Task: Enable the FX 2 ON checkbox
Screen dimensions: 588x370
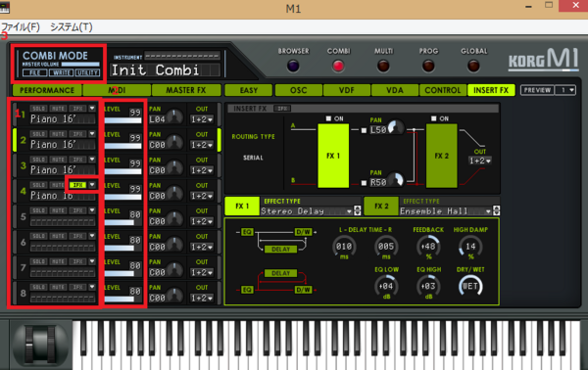Action: pyautogui.click(x=434, y=118)
